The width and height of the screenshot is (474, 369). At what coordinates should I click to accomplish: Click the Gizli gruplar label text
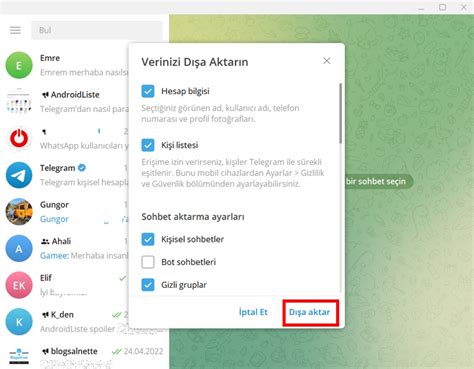click(184, 285)
